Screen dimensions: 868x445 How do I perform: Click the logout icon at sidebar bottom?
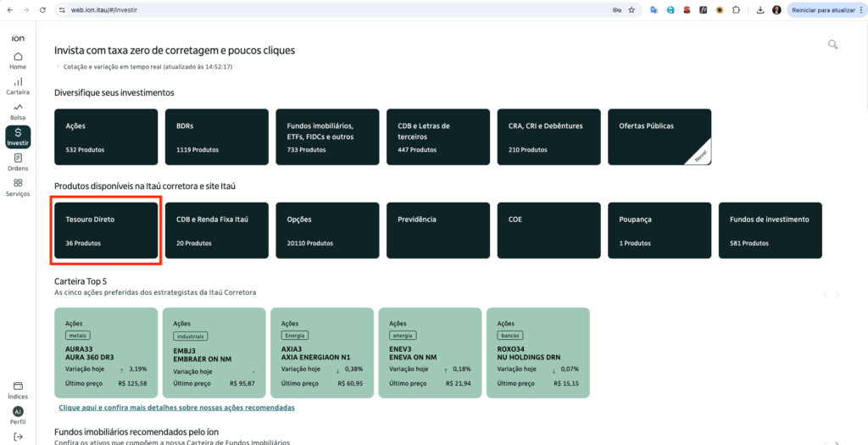pyautogui.click(x=18, y=436)
